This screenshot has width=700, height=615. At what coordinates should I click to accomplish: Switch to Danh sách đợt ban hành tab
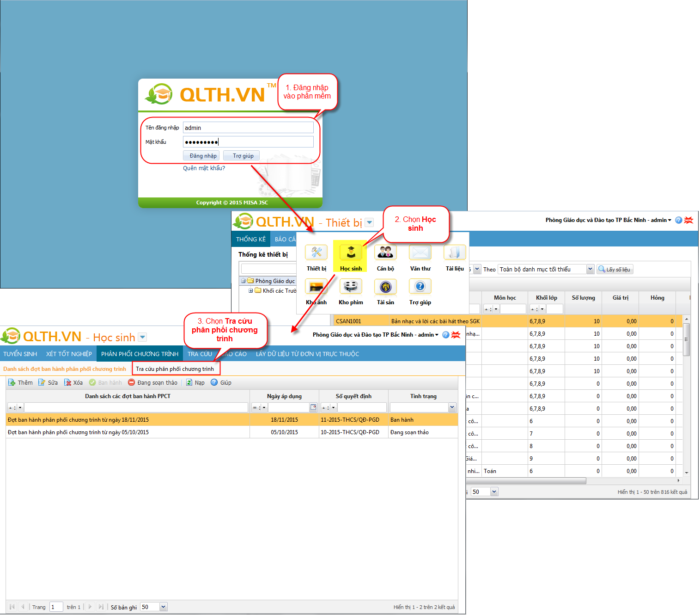coord(65,369)
